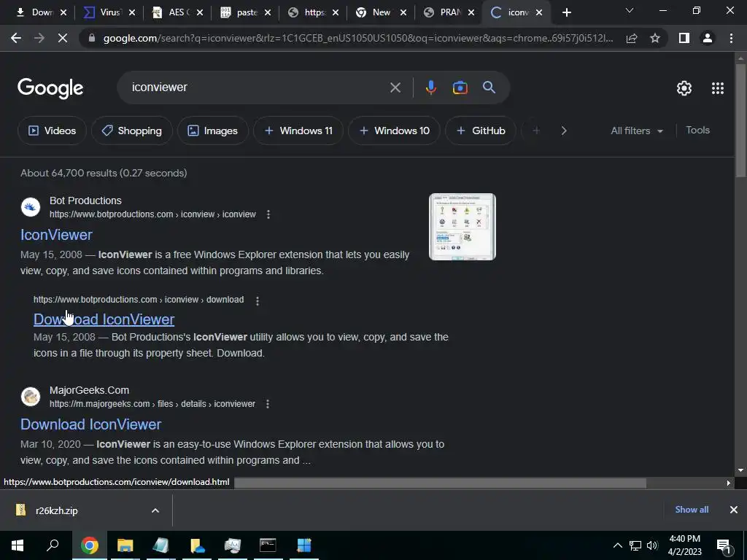Click the IconViewer screenshot thumbnail
Screen dimensions: 747x560
point(462,227)
